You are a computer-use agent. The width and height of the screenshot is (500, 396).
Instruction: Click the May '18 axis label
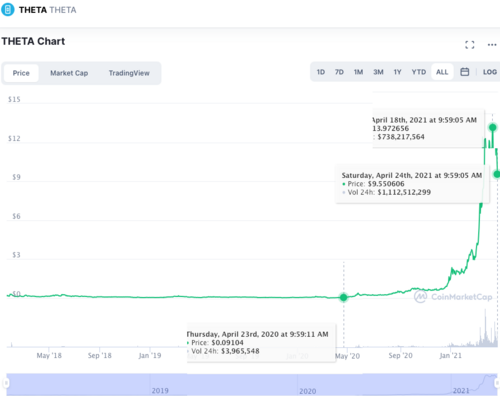(49, 356)
